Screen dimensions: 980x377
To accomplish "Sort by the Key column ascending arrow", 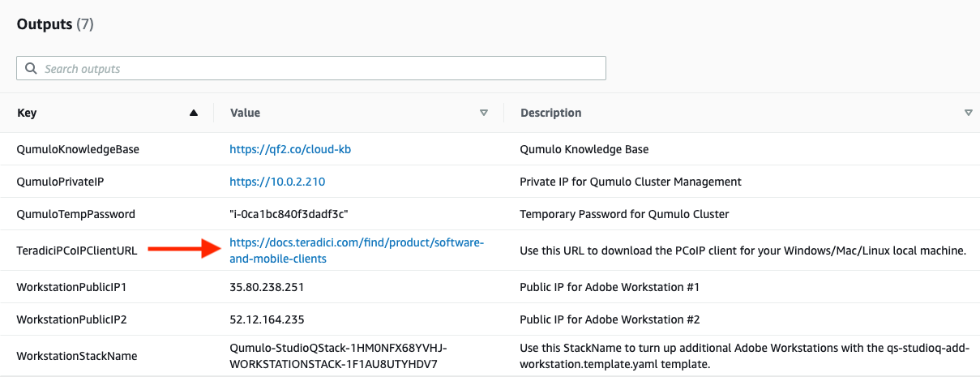I will [193, 114].
